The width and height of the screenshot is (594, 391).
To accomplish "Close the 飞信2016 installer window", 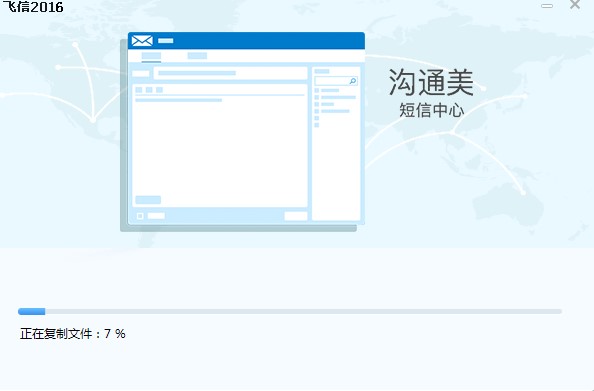I will click(x=575, y=5).
